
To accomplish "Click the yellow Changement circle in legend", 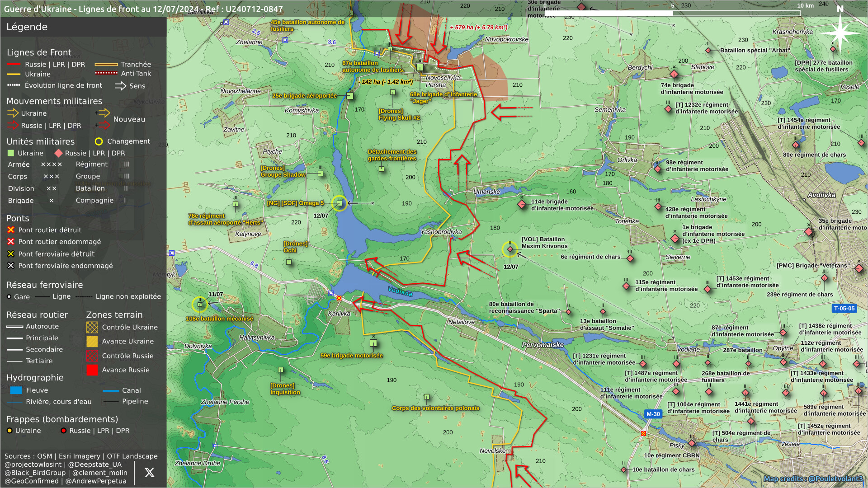I will point(99,141).
